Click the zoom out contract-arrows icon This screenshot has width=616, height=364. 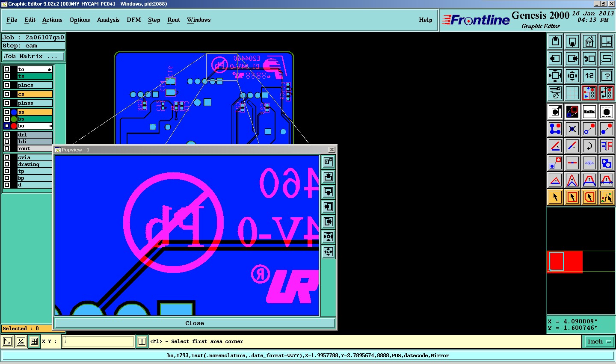click(x=572, y=76)
